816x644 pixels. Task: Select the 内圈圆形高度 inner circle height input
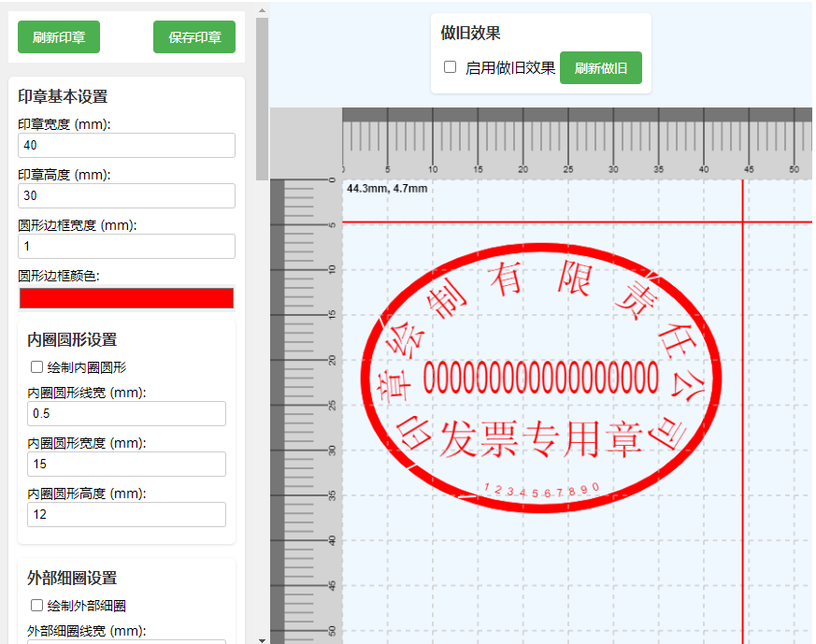126,514
